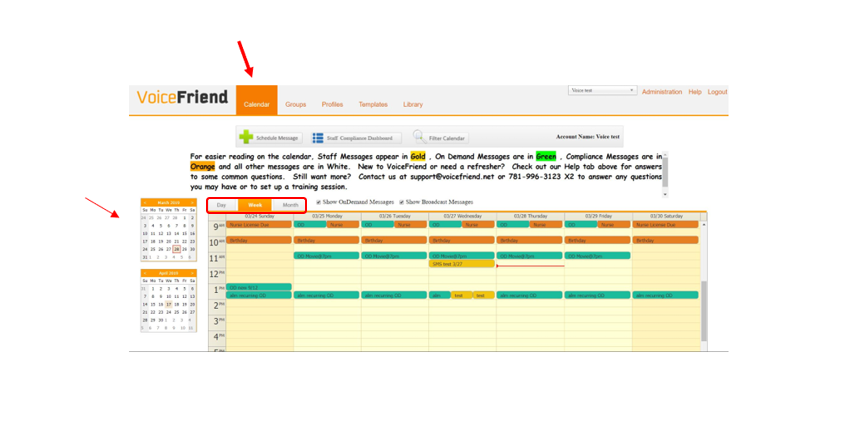Open Thursday's orange Nurse event
This screenshot has height=423, width=847.
coord(546,224)
